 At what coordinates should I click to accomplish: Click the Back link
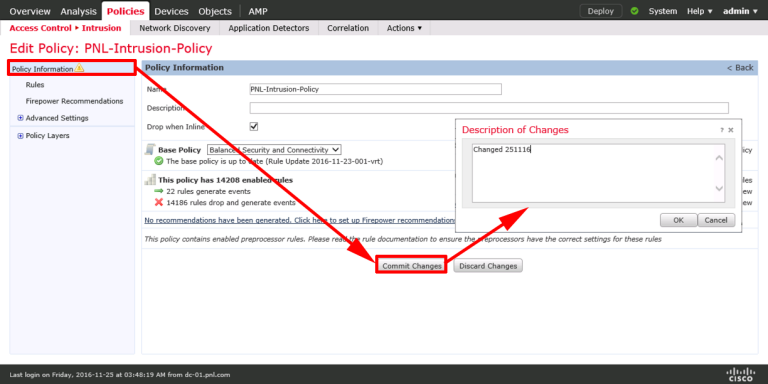pyautogui.click(x=740, y=68)
